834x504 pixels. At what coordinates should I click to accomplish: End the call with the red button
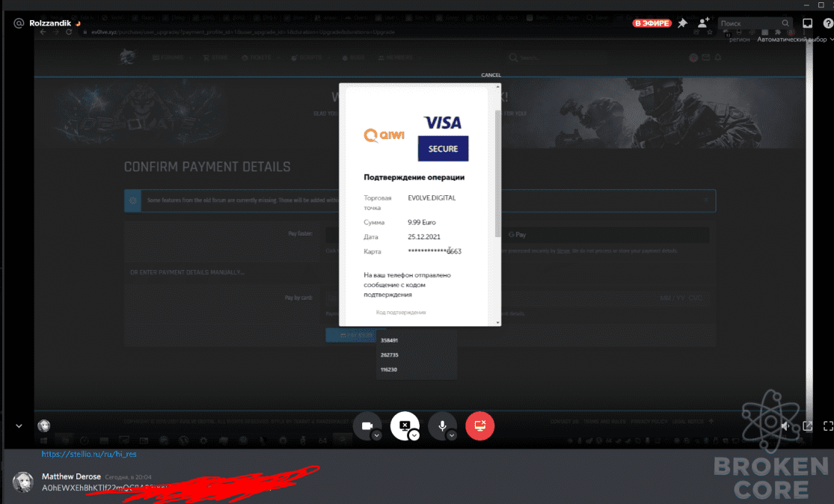point(479,425)
